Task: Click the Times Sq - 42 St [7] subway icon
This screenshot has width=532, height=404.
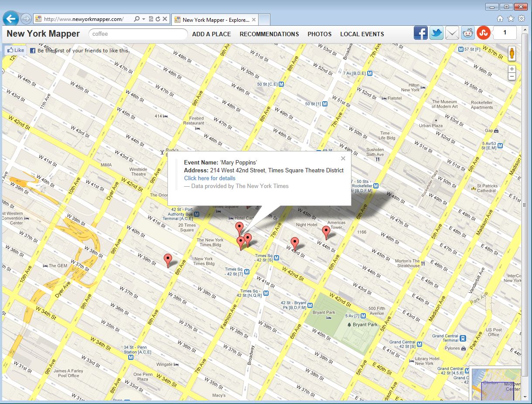Action: tap(247, 272)
